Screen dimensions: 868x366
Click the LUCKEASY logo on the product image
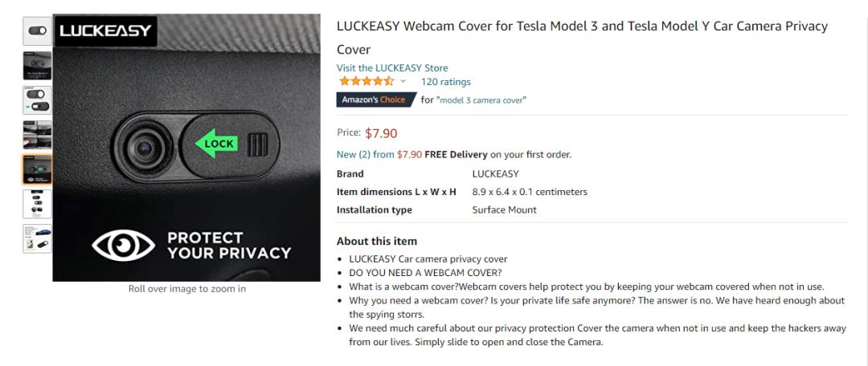pyautogui.click(x=104, y=31)
